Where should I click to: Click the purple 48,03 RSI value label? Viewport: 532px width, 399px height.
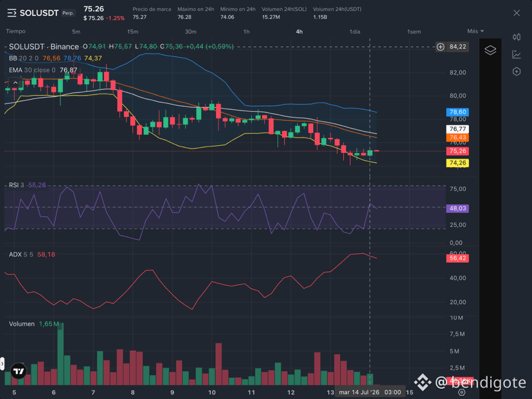(x=457, y=208)
